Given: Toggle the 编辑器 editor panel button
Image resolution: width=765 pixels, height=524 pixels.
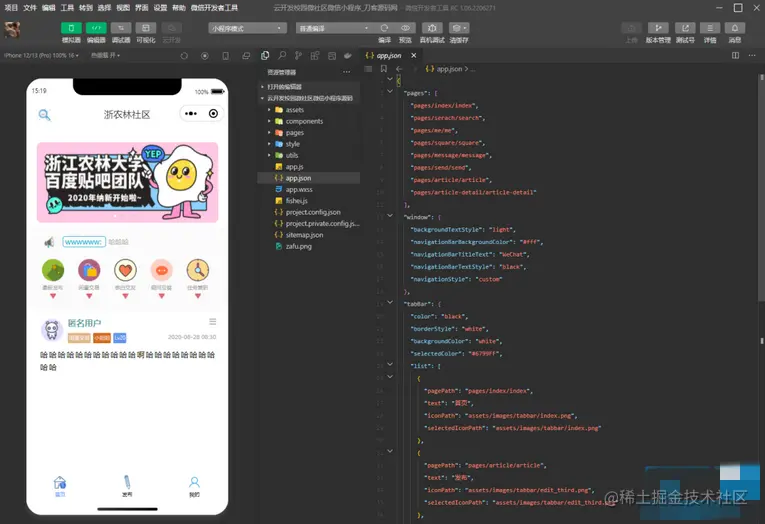Looking at the screenshot, I should coord(96,28).
